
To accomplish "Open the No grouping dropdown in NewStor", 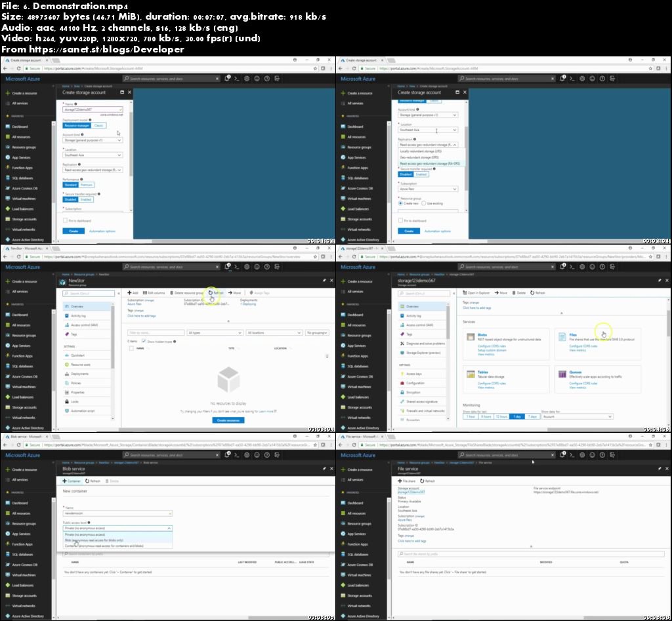I will click(x=317, y=332).
